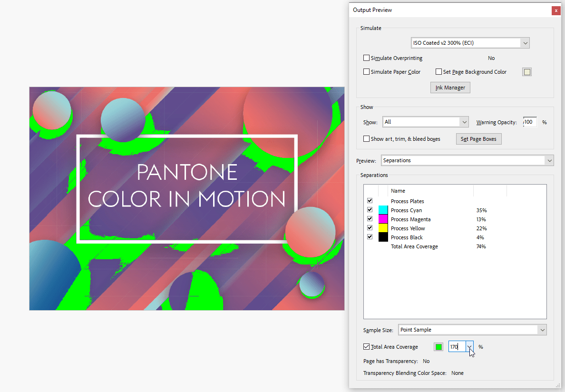Open the page background color swatch
The width and height of the screenshot is (565, 392).
(526, 72)
